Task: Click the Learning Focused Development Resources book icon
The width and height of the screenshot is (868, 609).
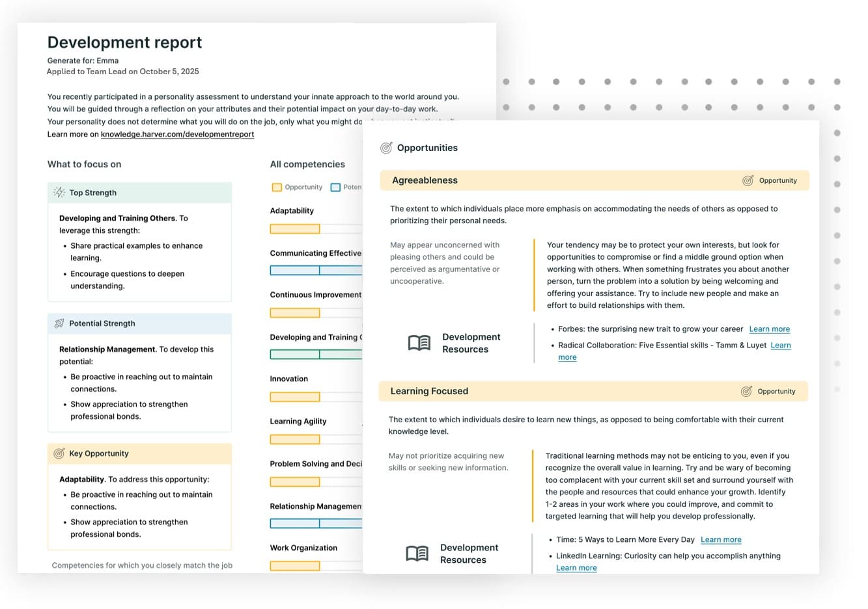Action: pyautogui.click(x=417, y=554)
